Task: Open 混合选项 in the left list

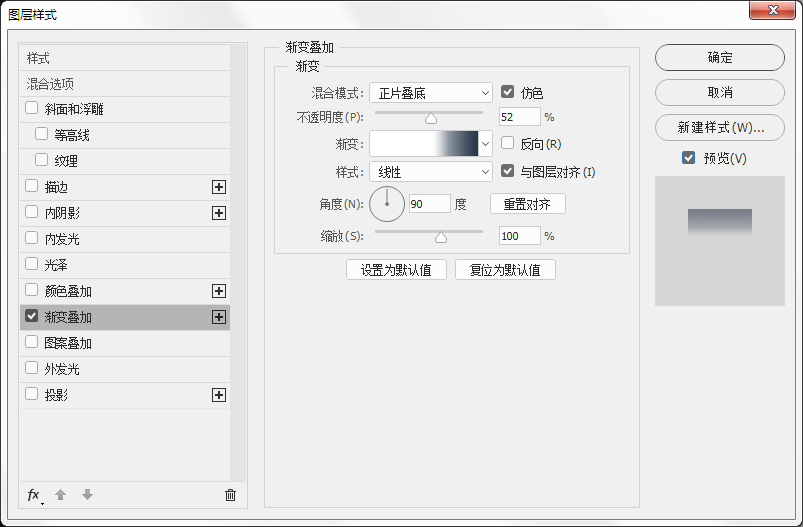Action: (x=125, y=83)
